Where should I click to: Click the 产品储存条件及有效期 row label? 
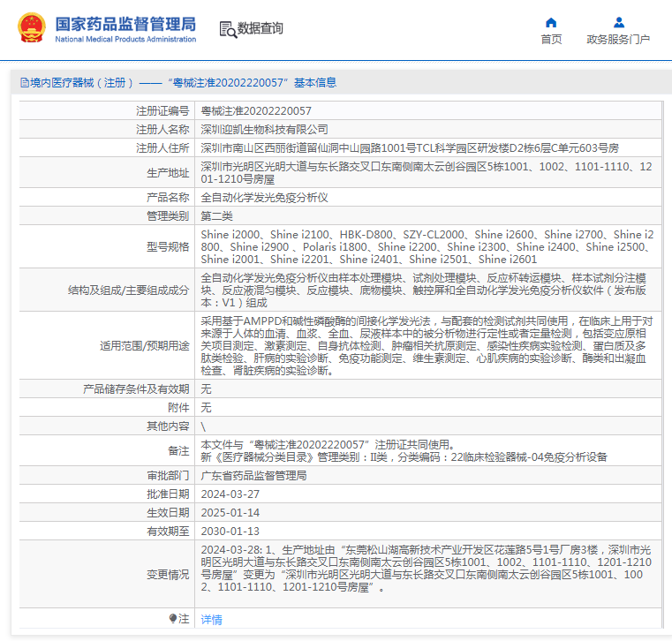tap(136, 389)
